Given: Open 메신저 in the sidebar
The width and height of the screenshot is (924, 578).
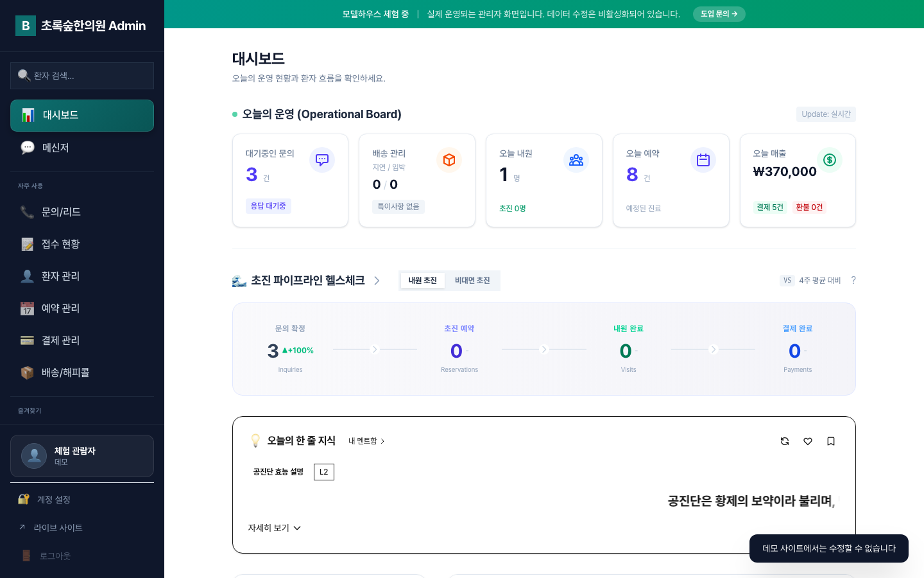Looking at the screenshot, I should pos(82,148).
